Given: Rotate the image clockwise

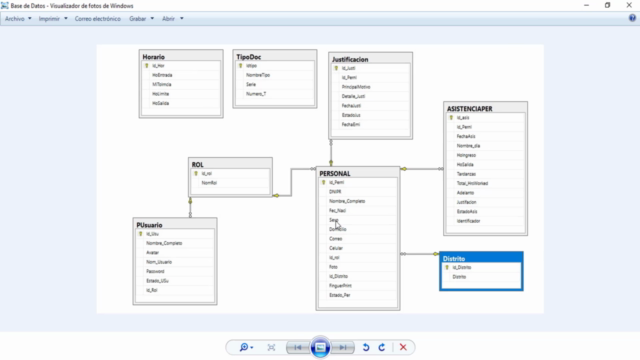Looking at the screenshot, I should (x=382, y=347).
